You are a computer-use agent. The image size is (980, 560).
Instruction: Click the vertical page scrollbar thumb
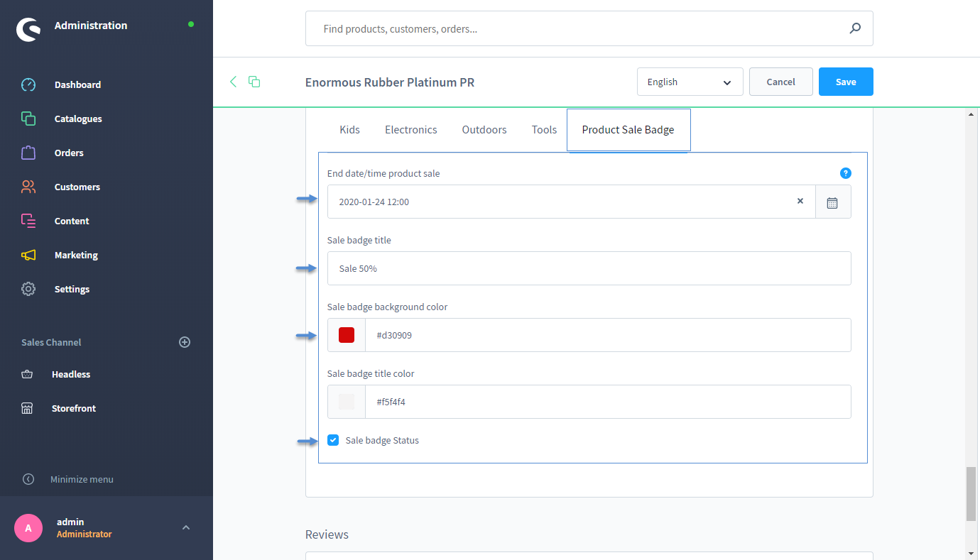(x=971, y=494)
